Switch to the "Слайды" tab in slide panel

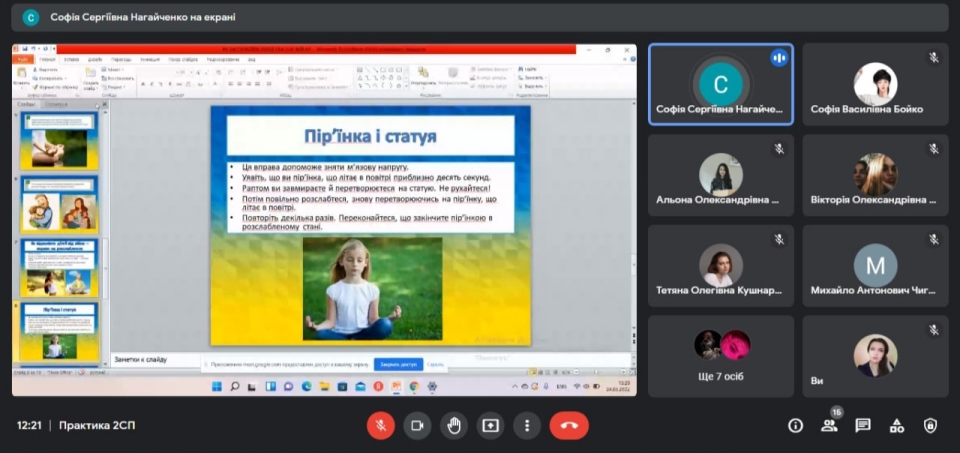[27, 103]
